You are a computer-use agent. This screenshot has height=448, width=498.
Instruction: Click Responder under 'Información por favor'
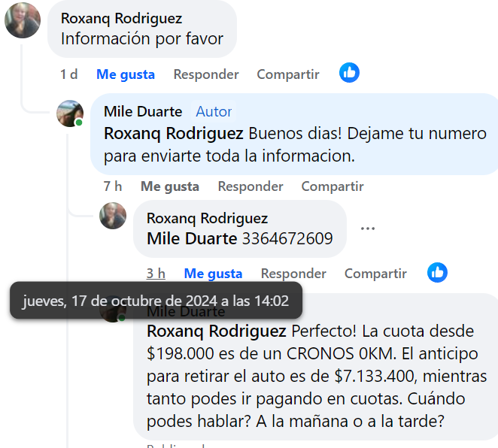click(x=206, y=74)
